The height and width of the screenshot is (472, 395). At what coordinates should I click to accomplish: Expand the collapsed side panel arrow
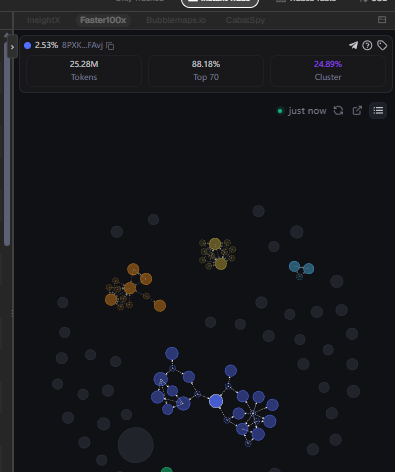(12, 47)
